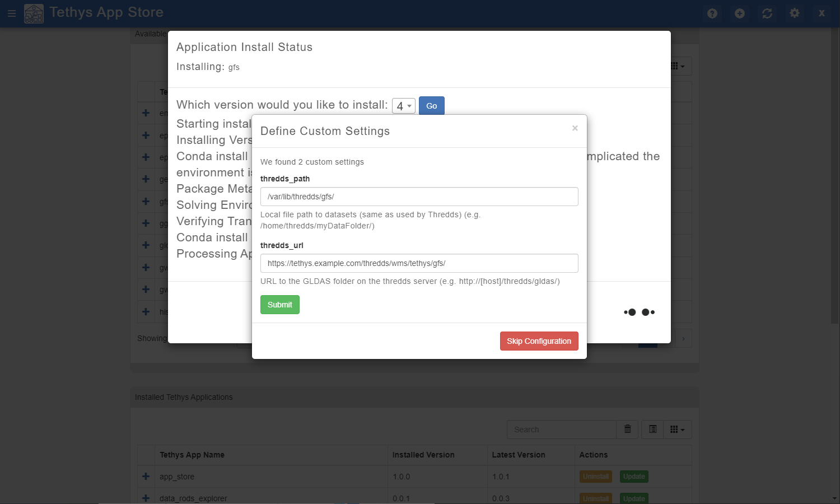The width and height of the screenshot is (840, 504).
Task: Click 'We found 2 custom settings' text
Action: coord(312,162)
